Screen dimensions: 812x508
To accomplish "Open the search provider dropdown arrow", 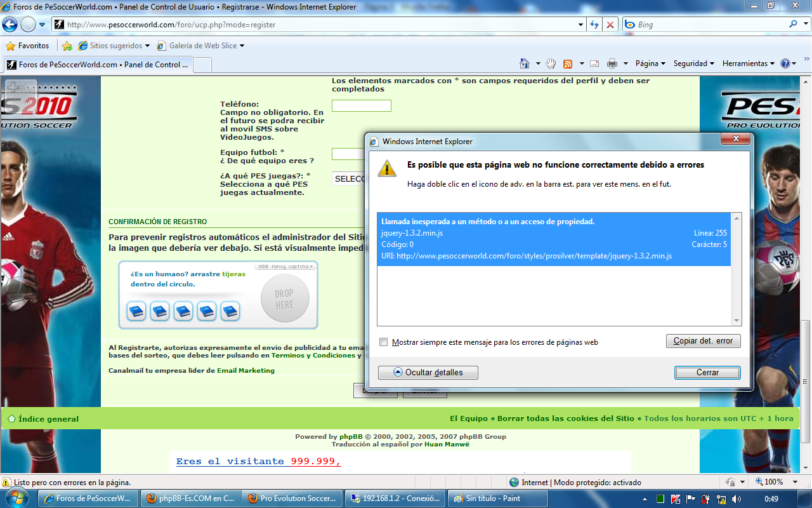I will [x=806, y=24].
